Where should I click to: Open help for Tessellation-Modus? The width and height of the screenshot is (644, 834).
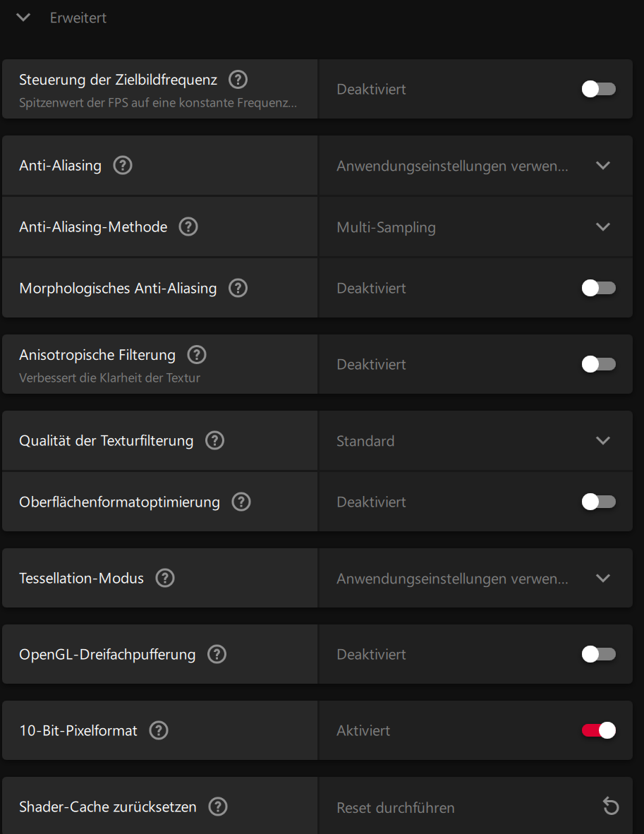click(164, 578)
